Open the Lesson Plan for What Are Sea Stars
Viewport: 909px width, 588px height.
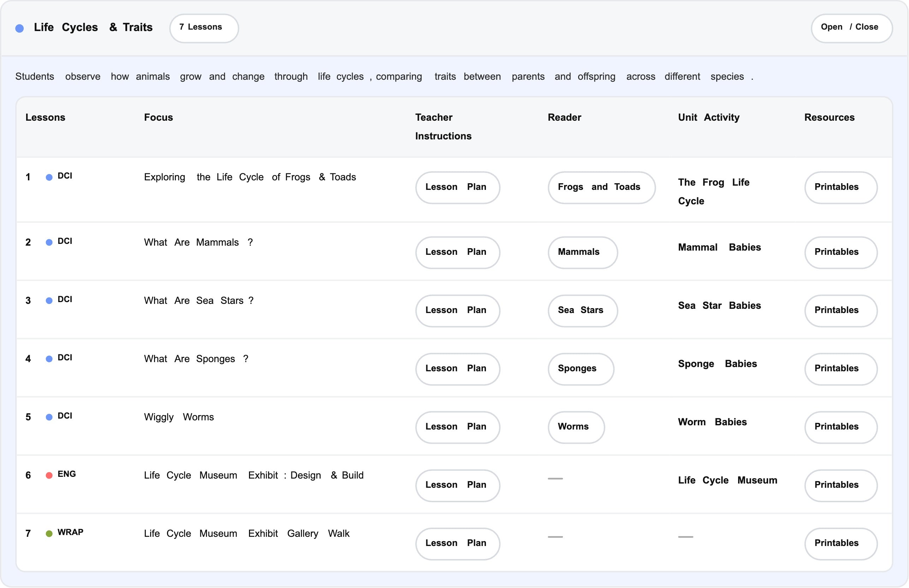[x=458, y=311]
